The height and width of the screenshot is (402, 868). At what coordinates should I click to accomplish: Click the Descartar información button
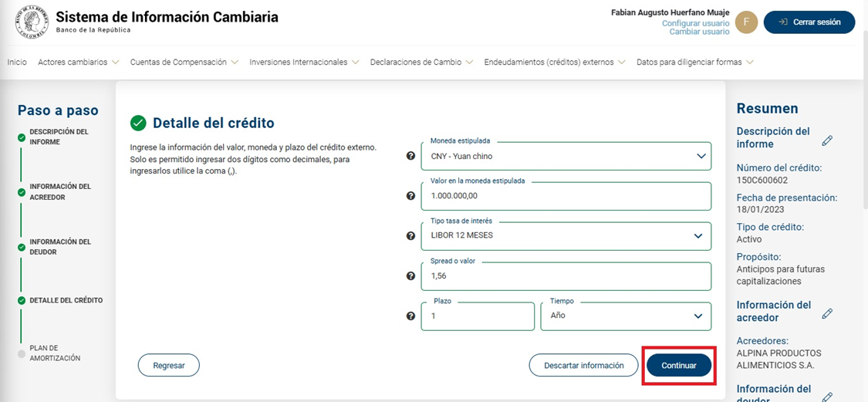[583, 366]
